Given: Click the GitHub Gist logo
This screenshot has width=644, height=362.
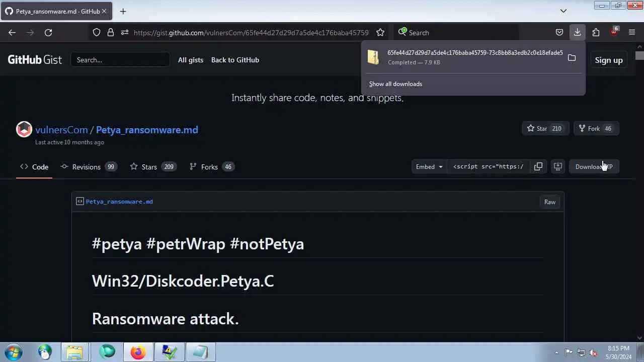Looking at the screenshot, I should (35, 60).
